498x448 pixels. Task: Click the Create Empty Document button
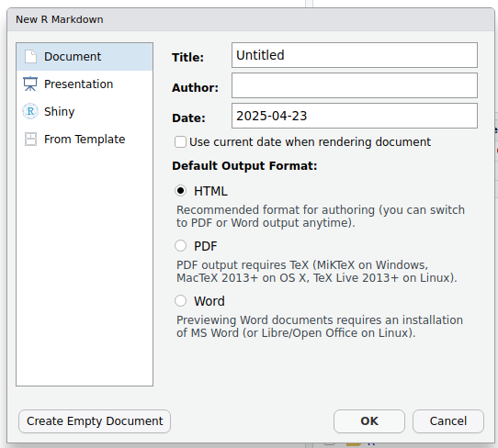[x=95, y=421]
